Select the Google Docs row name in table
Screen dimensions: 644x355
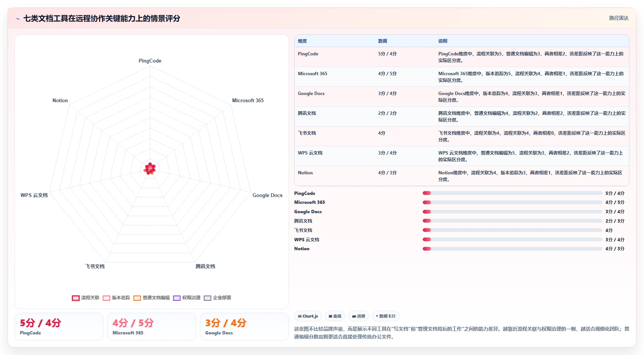(311, 94)
